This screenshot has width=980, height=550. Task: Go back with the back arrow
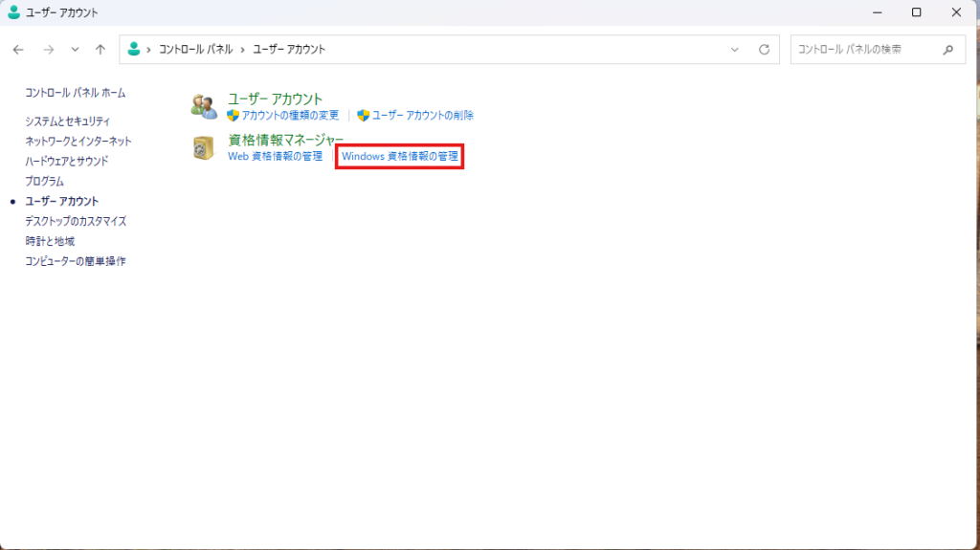pyautogui.click(x=18, y=50)
